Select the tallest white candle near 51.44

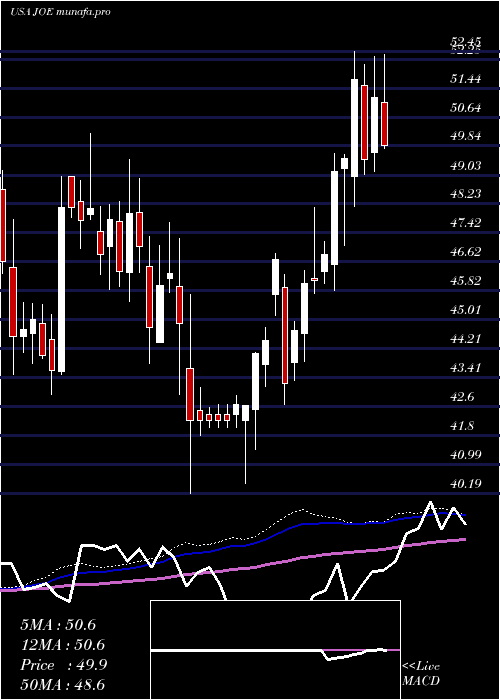354,128
